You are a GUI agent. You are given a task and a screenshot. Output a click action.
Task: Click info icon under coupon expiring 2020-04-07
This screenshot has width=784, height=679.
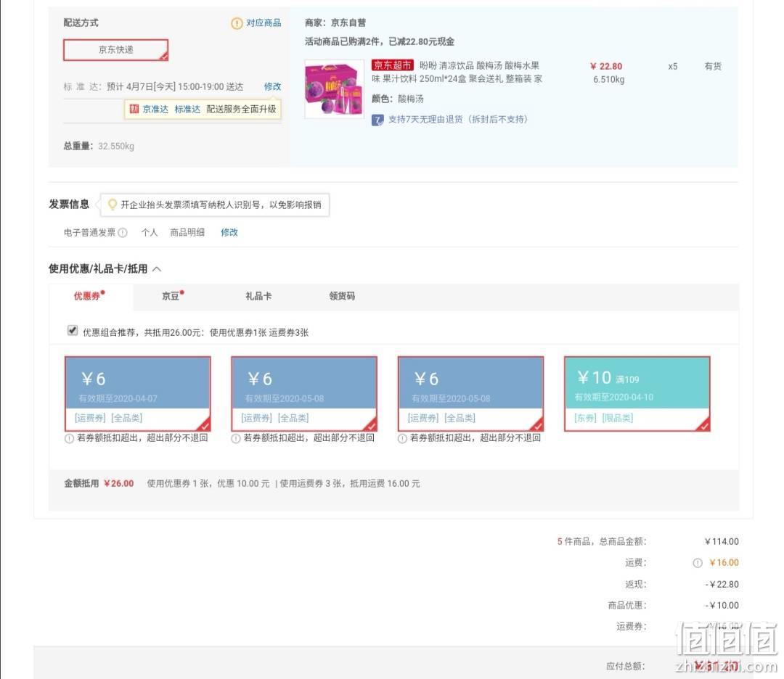[x=70, y=439]
